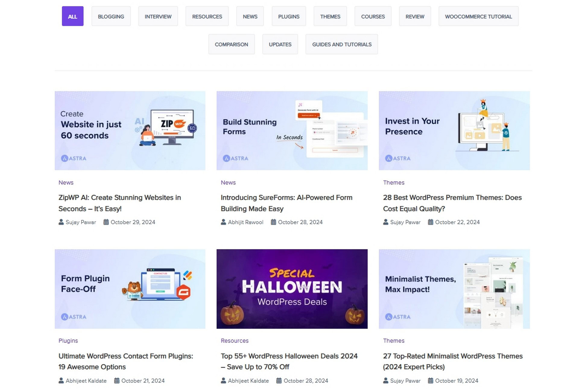Click the date October 19, 2024
588x389 pixels.
(457, 381)
